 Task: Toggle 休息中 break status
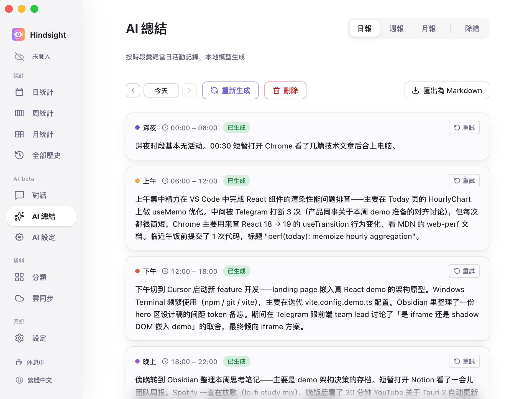pyautogui.click(x=30, y=362)
